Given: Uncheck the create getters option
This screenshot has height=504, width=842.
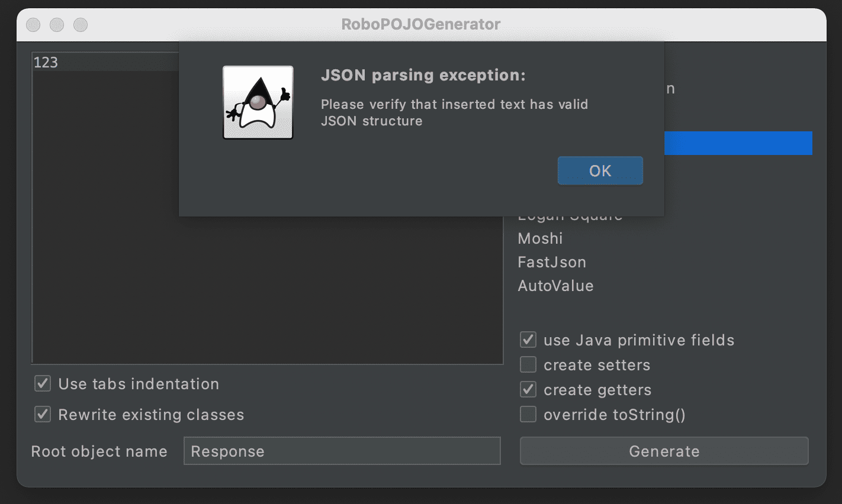Looking at the screenshot, I should click(x=528, y=390).
